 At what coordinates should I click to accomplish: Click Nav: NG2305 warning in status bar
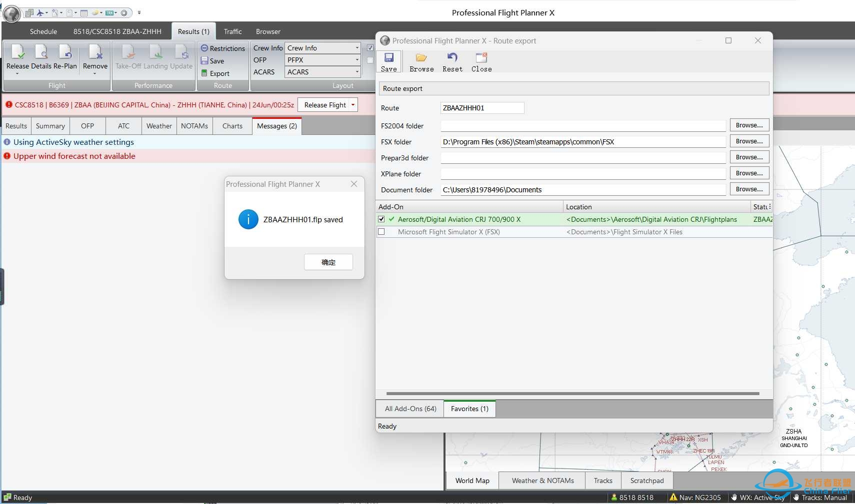695,498
